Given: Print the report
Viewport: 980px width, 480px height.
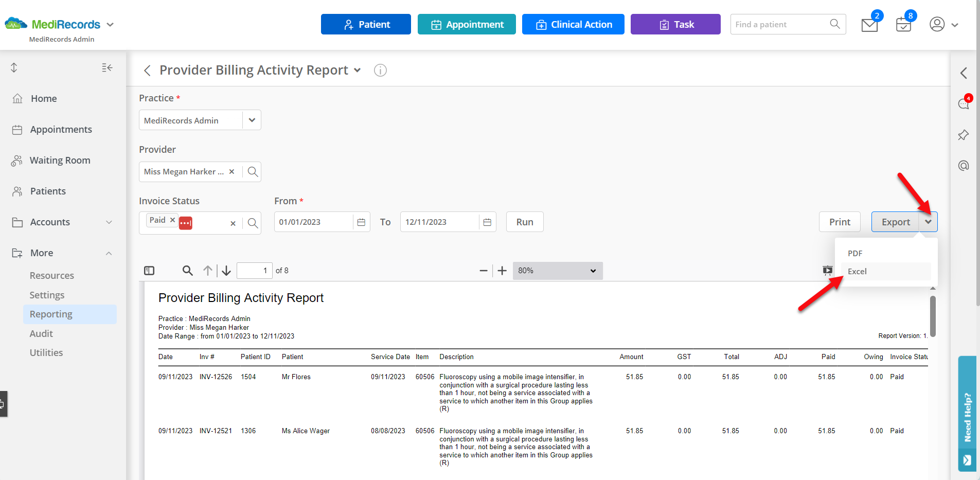Looking at the screenshot, I should [x=840, y=222].
